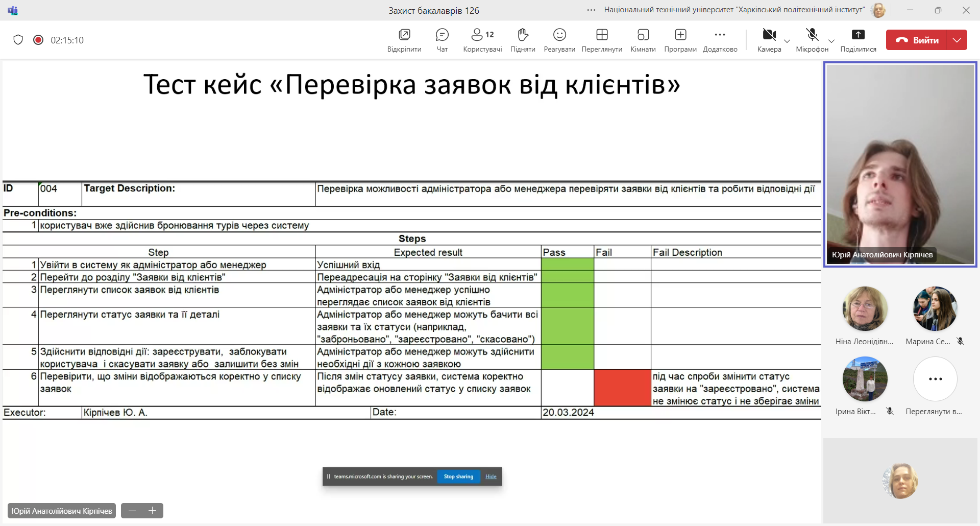This screenshot has width=980, height=526.
Task: Click the Hide link in sharing bar
Action: tap(491, 476)
